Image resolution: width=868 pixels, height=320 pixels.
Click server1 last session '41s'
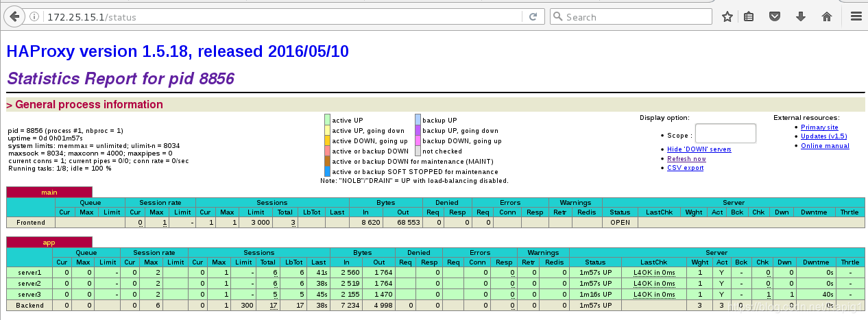(322, 273)
